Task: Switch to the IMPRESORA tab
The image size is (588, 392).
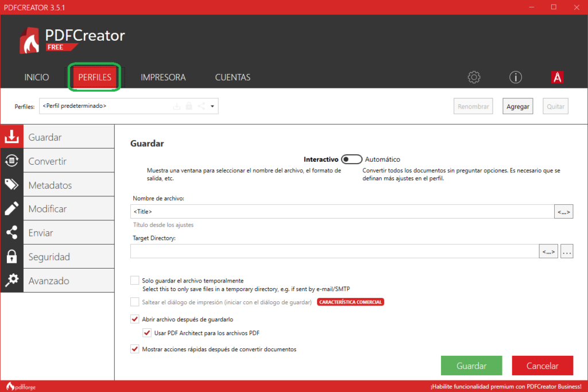Action: coord(163,77)
